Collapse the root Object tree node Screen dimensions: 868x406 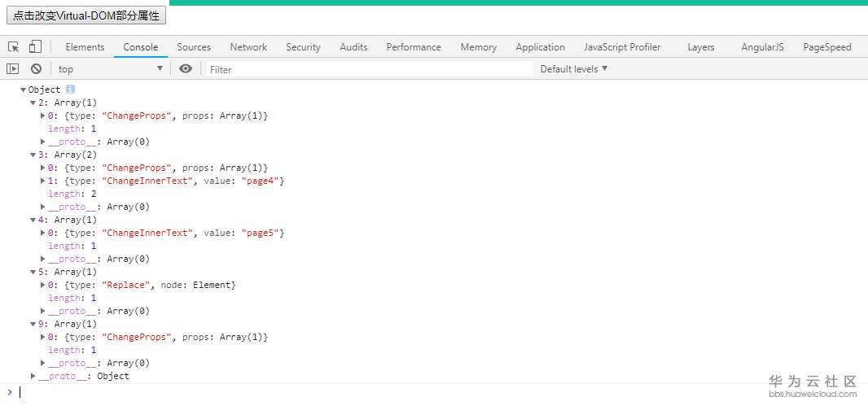point(23,89)
